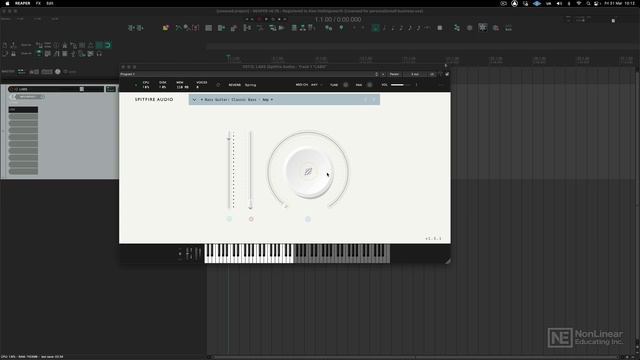Toggle the plugin bypass checkbox
The height and width of the screenshot is (360, 640).
pos(447,74)
